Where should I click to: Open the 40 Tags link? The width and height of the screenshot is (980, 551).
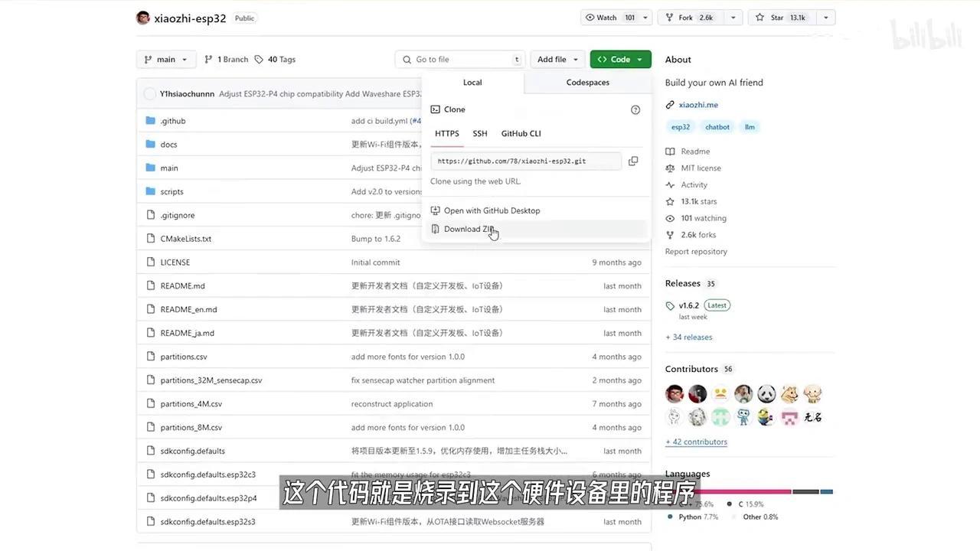click(x=275, y=60)
